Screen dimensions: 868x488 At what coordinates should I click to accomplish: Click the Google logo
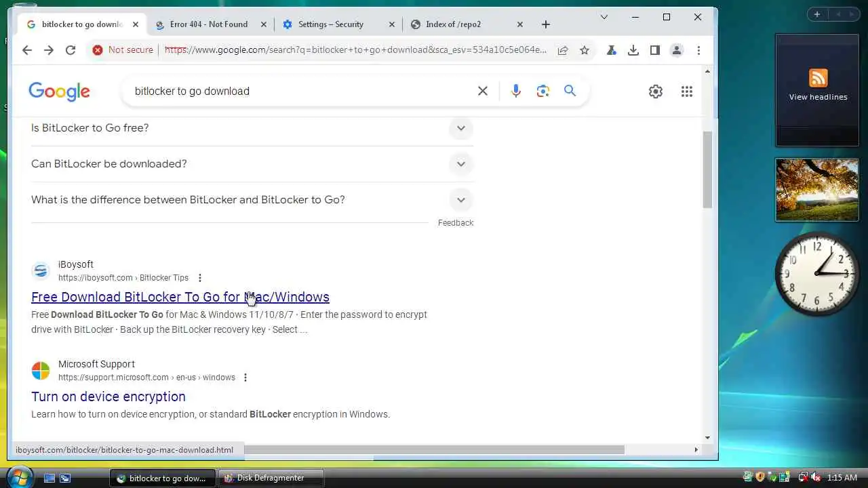point(59,91)
